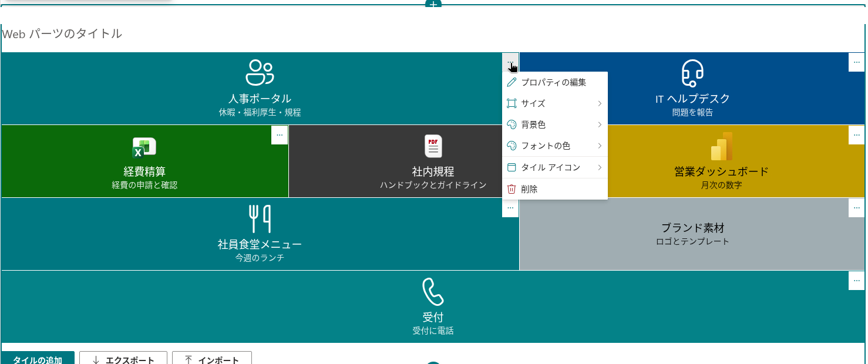Click the 問題を報告 subtitle
Screen dimensions: 868x364
(x=692, y=112)
